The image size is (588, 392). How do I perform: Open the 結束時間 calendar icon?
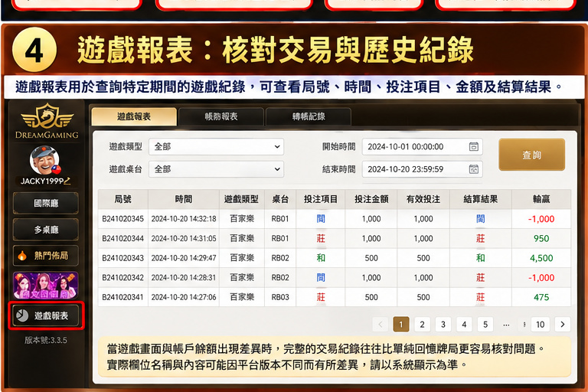coord(474,169)
